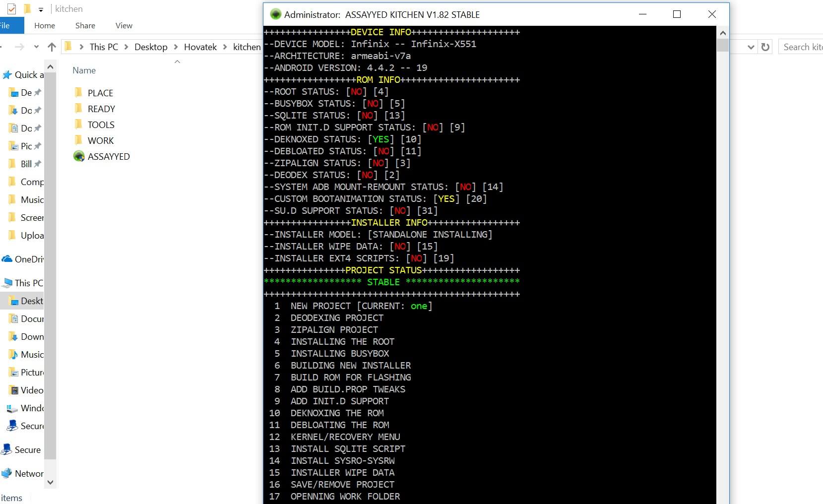
Task: Click the Windows security icon in the sidebar
Action: point(11,408)
